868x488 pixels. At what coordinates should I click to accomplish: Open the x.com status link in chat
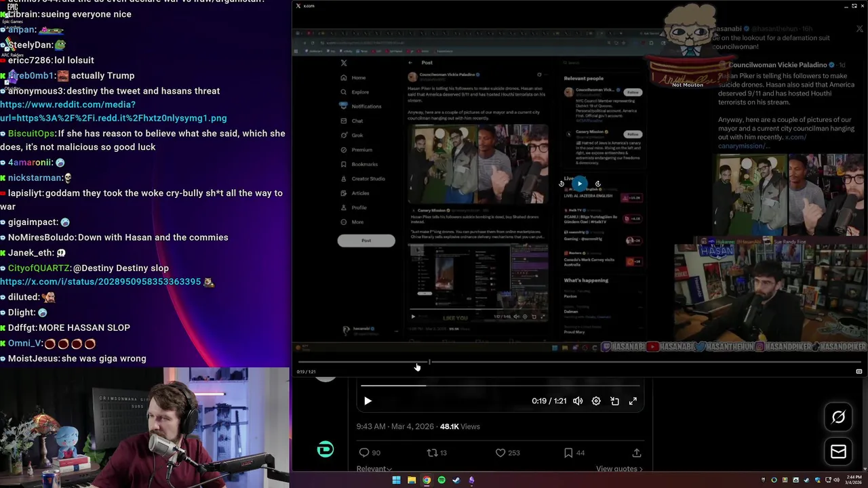click(100, 282)
